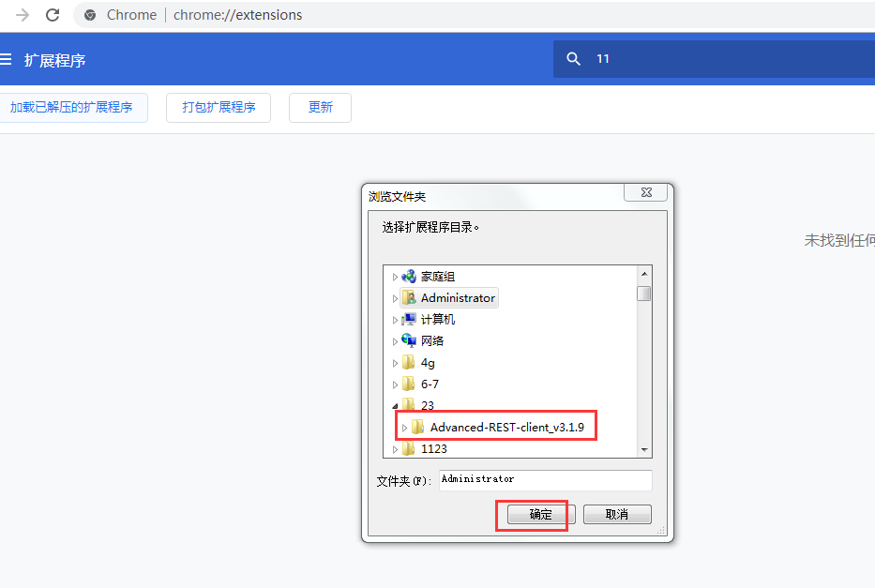Open the extensions hamburger menu
This screenshot has width=875, height=588.
6,60
